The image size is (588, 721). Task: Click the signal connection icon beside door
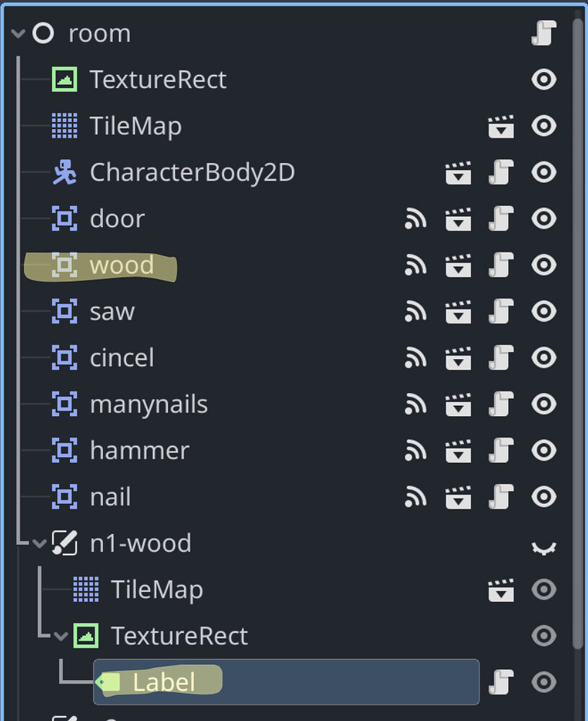tap(416, 218)
